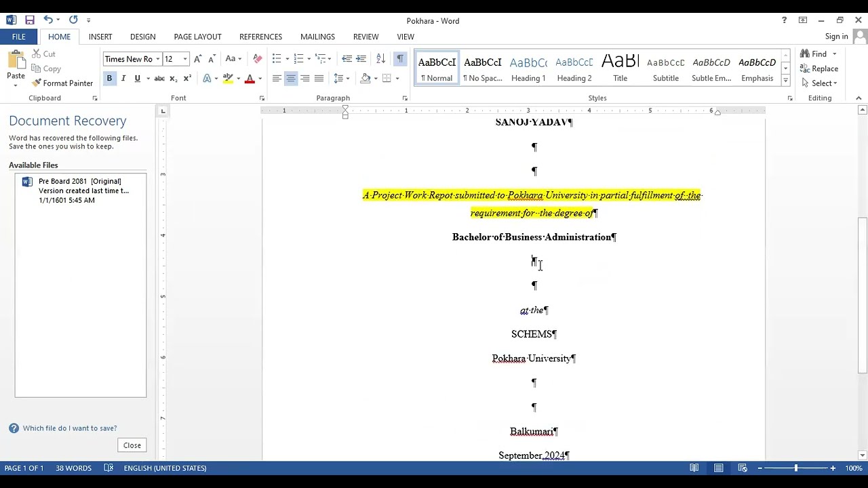Increase font size with Grow Font icon
Viewport: 868px width, 488px height.
coord(198,59)
